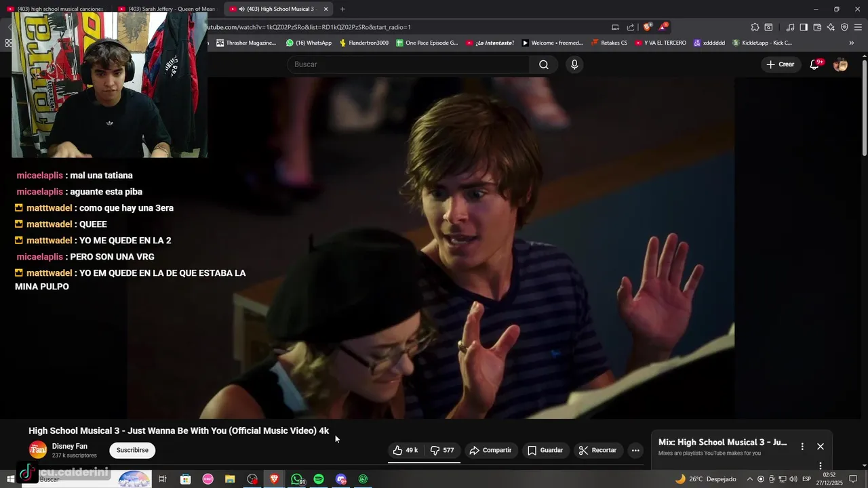
Task: Open Spotify from the taskbar
Action: click(x=319, y=479)
